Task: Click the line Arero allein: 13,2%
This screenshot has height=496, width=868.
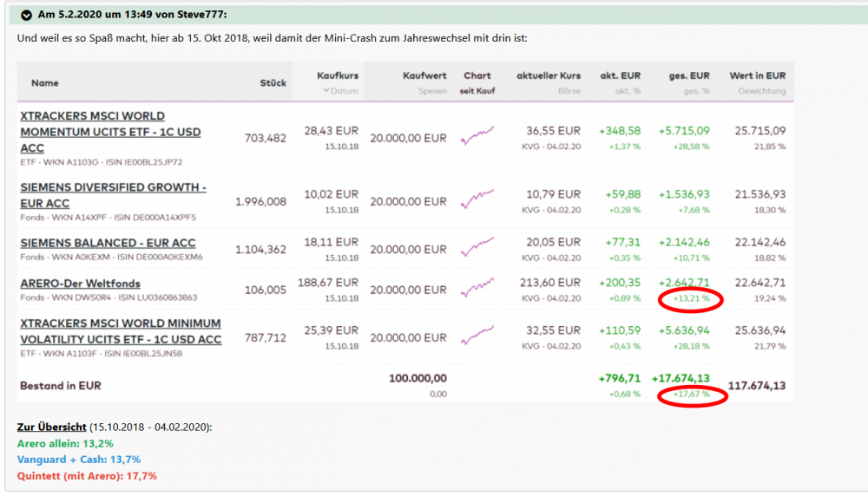Action: pyautogui.click(x=65, y=443)
